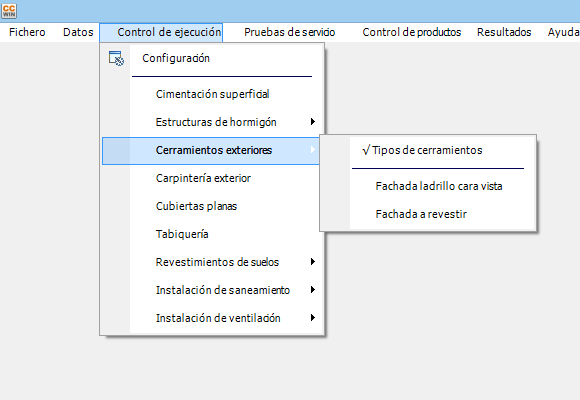Click the Cerramientos exteriores submenu arrow
The height and width of the screenshot is (400, 580).
click(313, 149)
